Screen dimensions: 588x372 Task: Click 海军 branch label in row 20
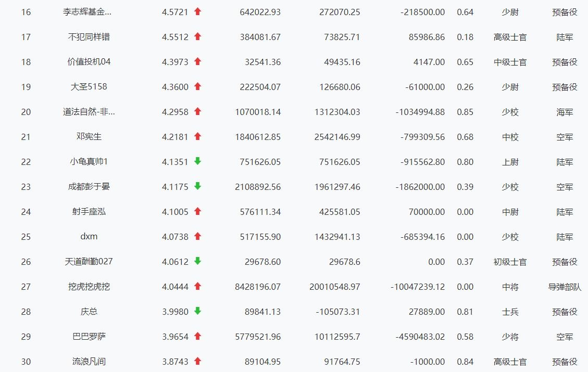[565, 112]
